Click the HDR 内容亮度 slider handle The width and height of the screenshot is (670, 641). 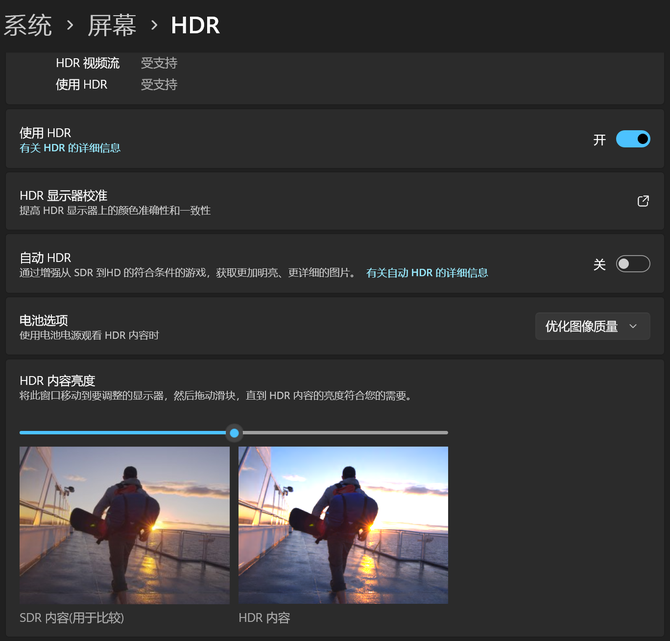(234, 433)
